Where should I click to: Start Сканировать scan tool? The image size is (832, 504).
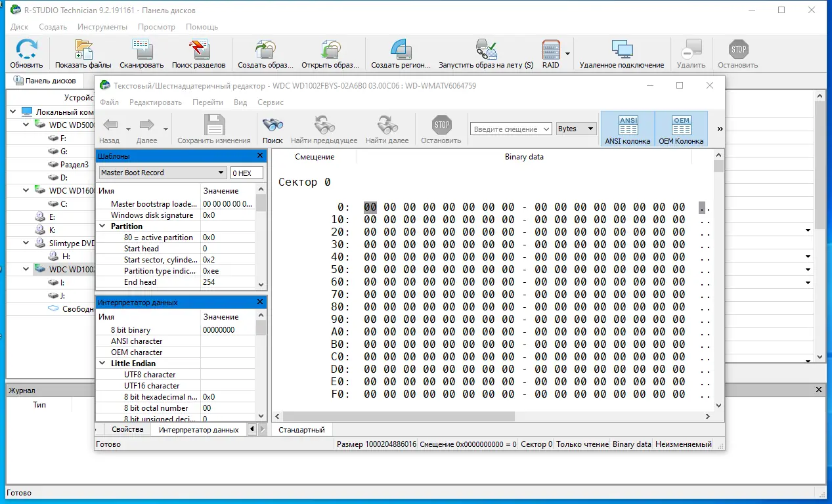142,50
